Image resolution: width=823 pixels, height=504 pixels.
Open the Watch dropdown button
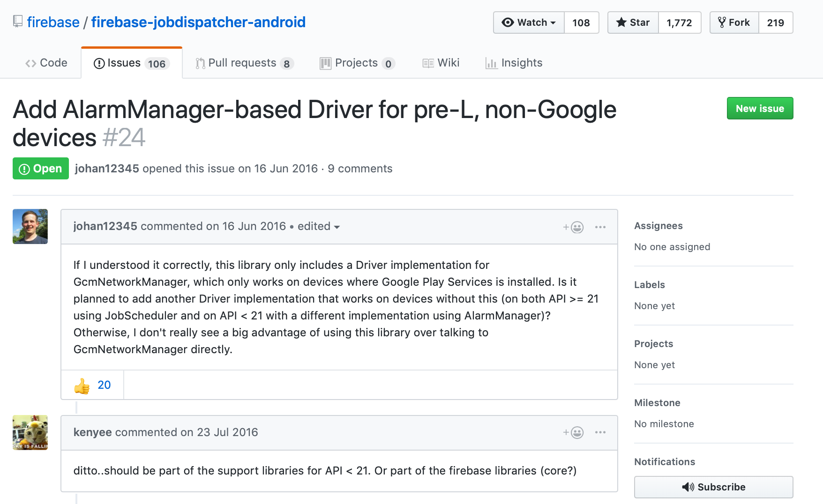pos(529,22)
